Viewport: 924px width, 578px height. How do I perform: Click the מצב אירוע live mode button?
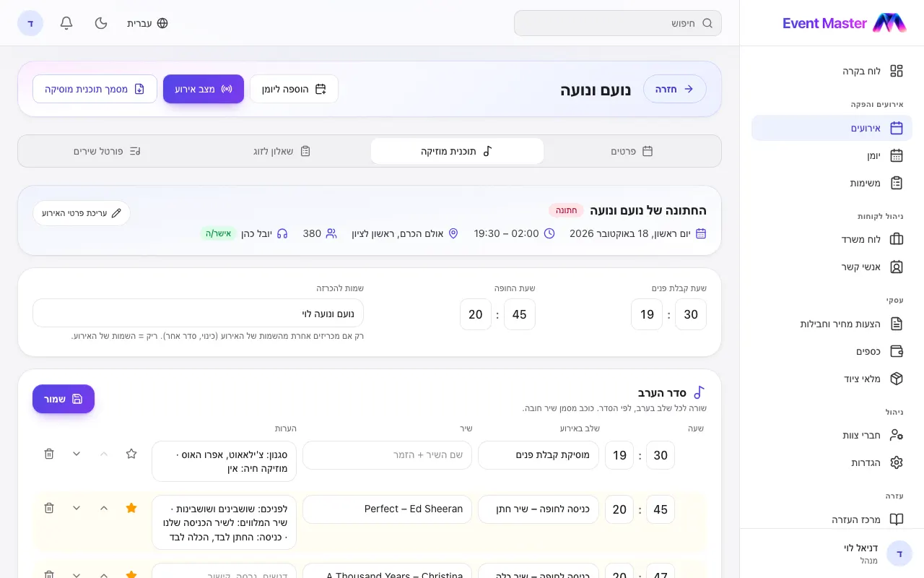[x=204, y=89]
